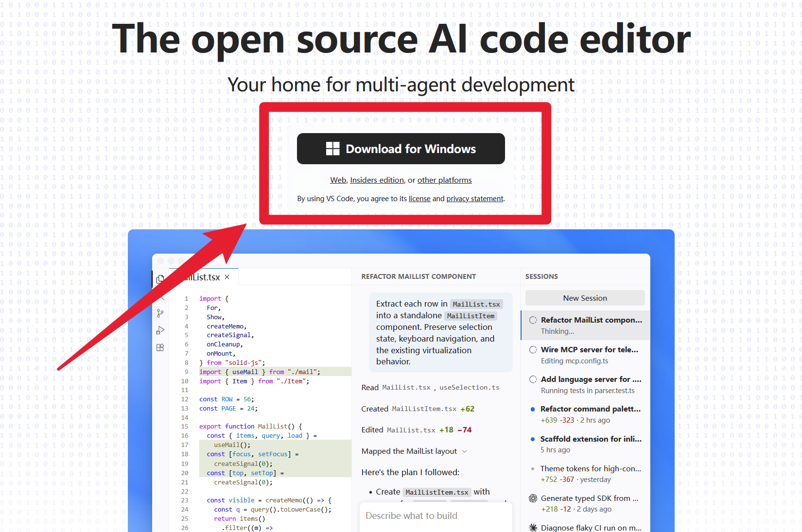Screen dimensions: 802x532
Task: Focus the Describe what to build input
Action: pyautogui.click(x=436, y=516)
